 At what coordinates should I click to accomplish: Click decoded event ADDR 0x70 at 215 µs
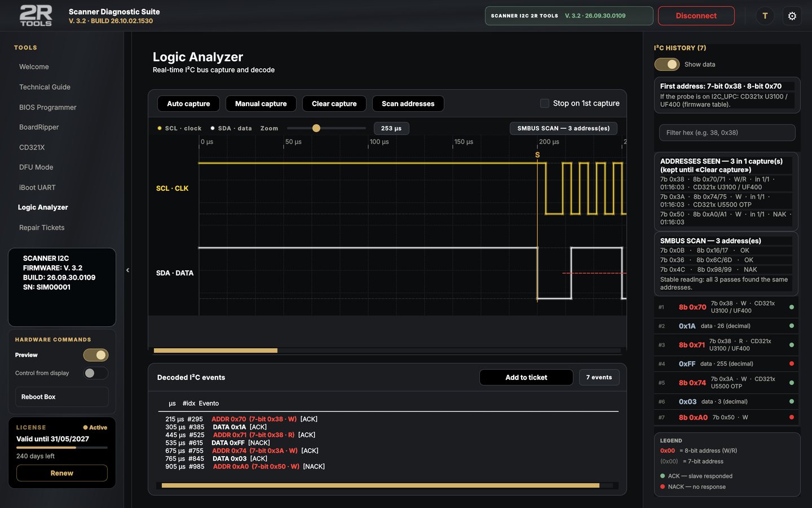click(x=241, y=419)
